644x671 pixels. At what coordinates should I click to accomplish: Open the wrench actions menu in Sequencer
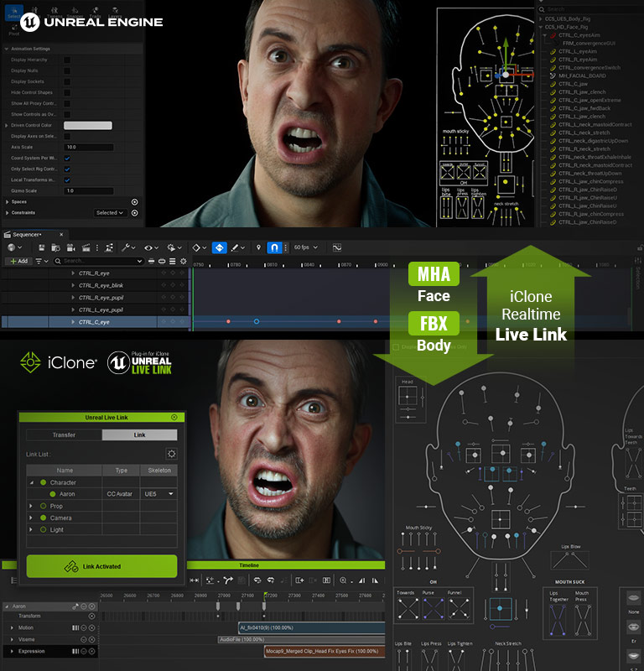click(127, 248)
